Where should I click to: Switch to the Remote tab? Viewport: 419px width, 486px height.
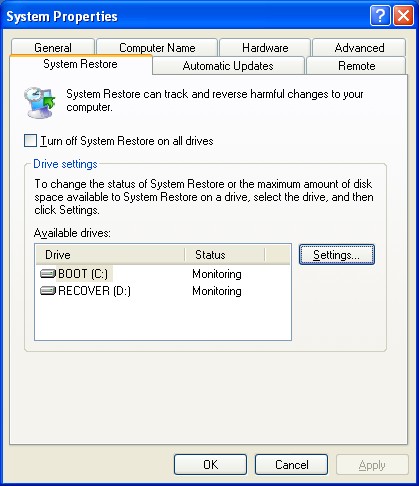(x=356, y=66)
